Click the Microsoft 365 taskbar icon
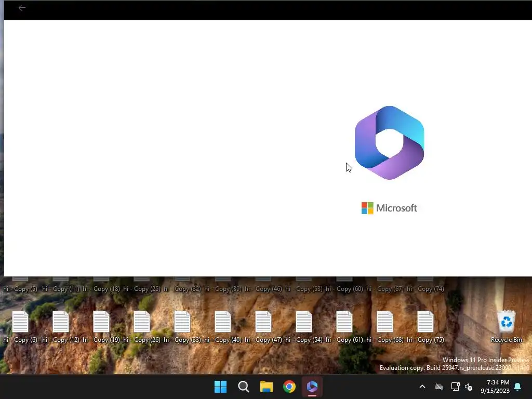532x399 pixels. [312, 387]
